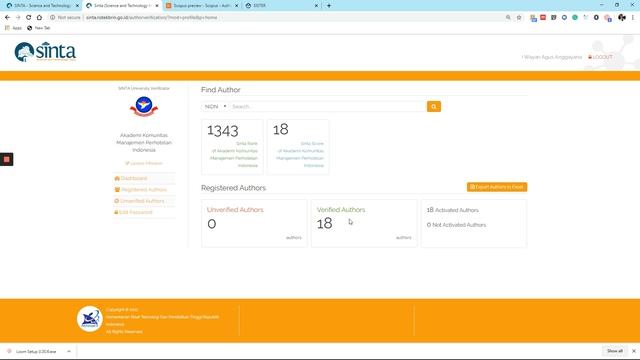Image resolution: width=640 pixels, height=360 pixels.
Task: Click the 18 Activated Authors text
Action: 452,210
